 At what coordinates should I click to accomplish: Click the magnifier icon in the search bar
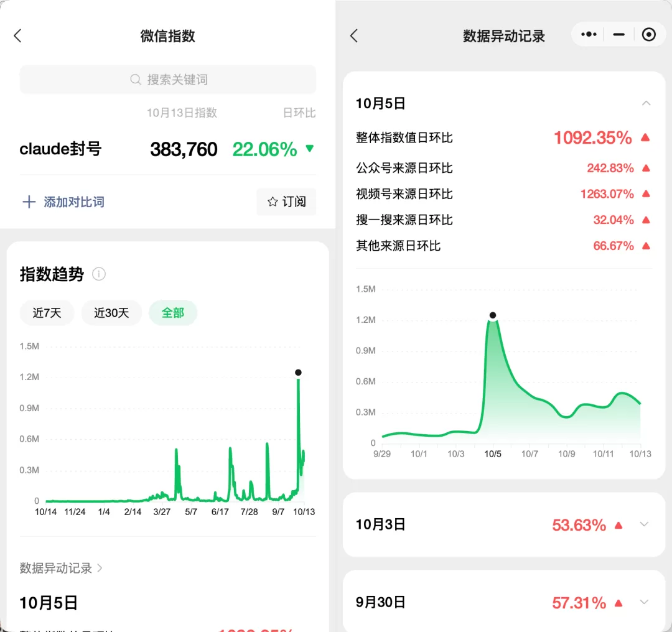(136, 80)
